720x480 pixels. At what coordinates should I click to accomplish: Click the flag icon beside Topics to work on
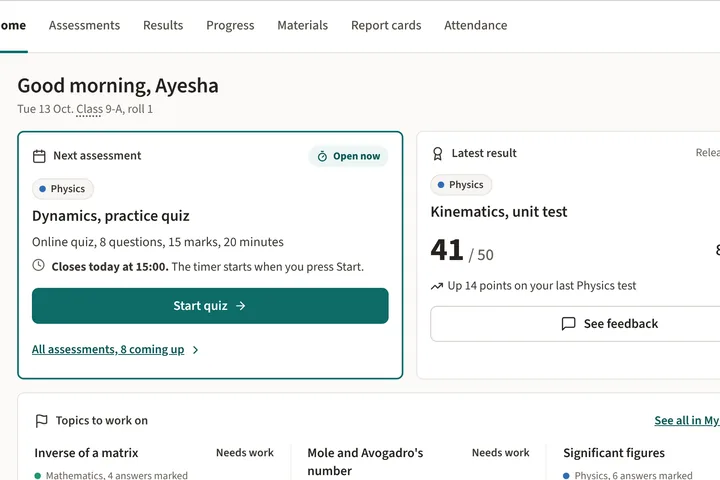pos(41,421)
